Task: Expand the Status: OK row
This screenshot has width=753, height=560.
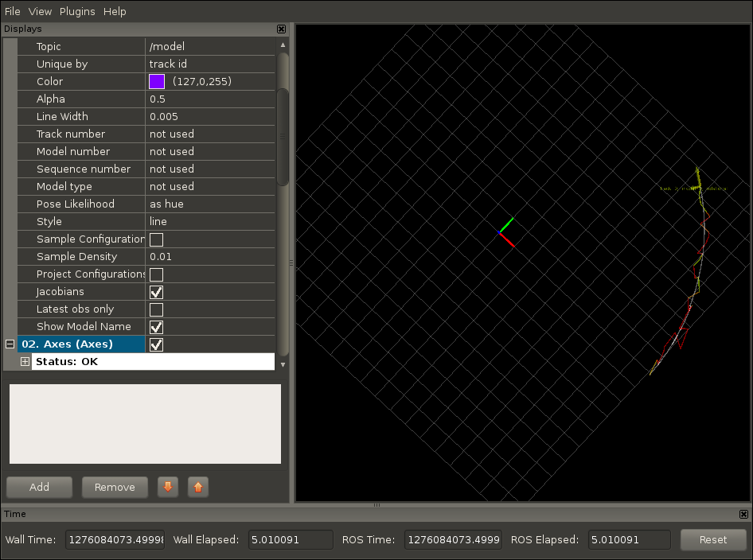Action: (x=25, y=362)
